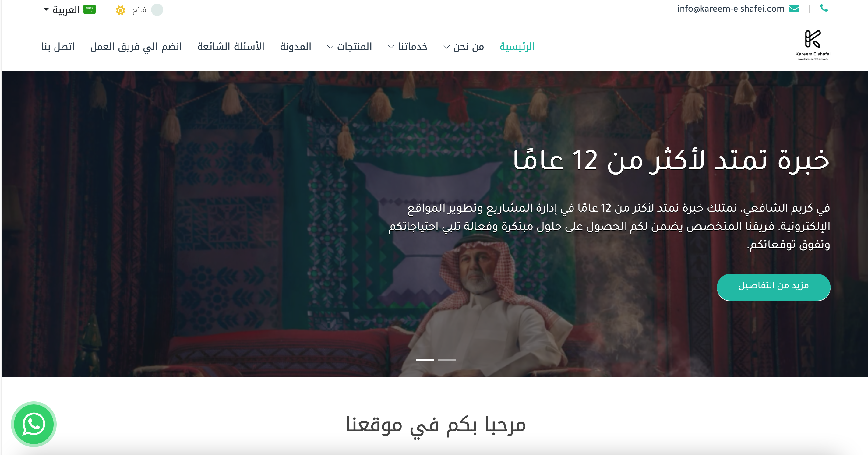Expand the خدماتنا services dropdown

click(408, 47)
